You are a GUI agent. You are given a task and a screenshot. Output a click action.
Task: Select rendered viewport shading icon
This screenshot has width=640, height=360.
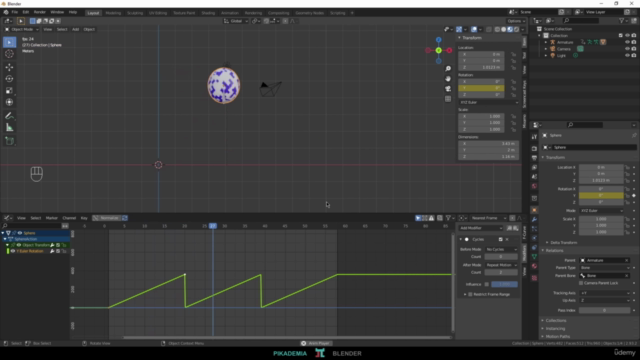pos(516,29)
